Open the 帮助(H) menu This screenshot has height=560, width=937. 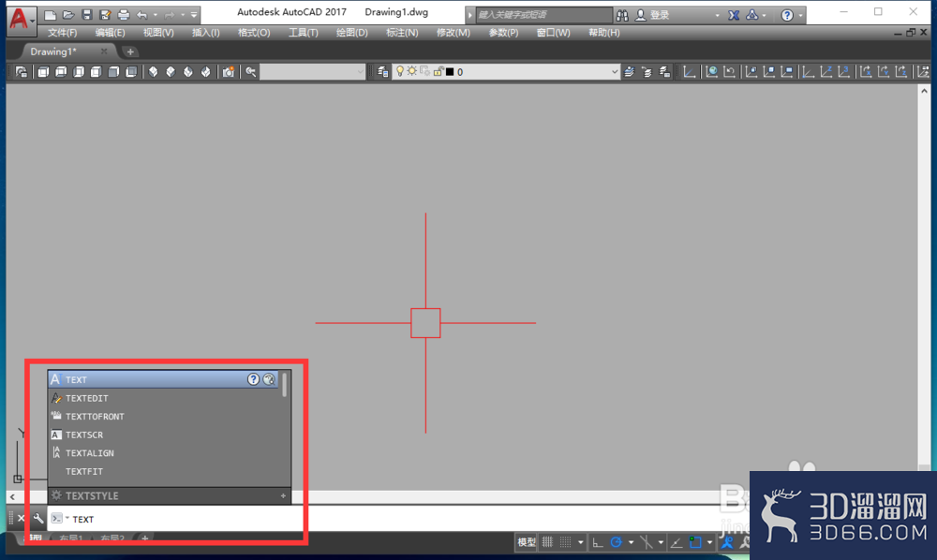pyautogui.click(x=603, y=32)
